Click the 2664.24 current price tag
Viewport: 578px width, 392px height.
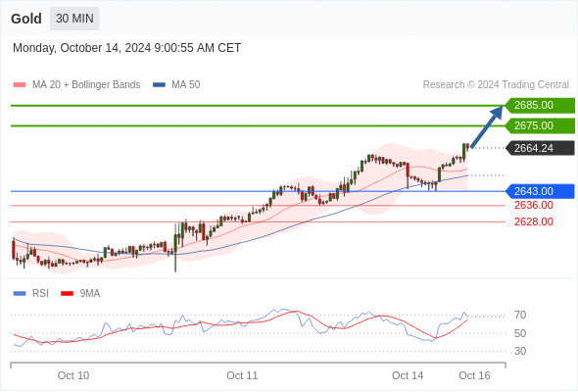540,148
